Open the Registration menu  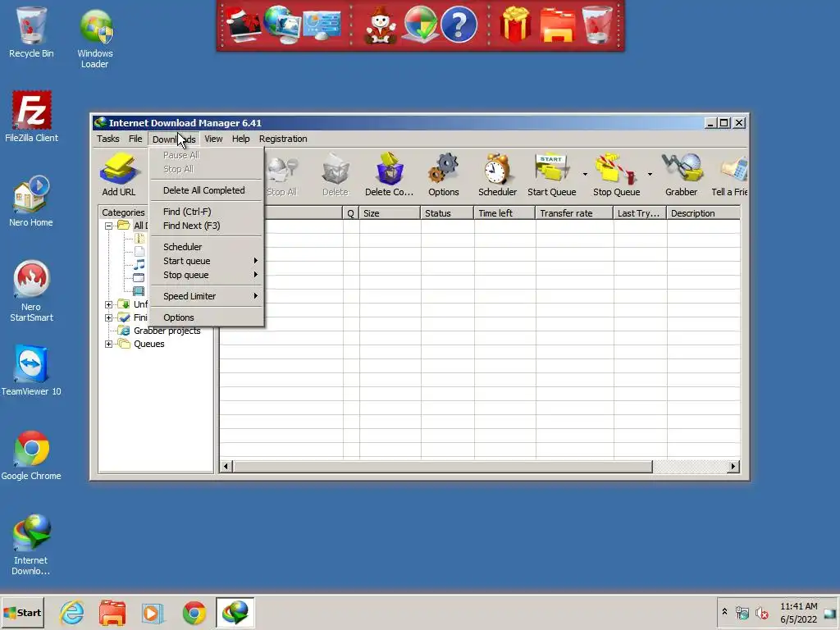(x=283, y=139)
